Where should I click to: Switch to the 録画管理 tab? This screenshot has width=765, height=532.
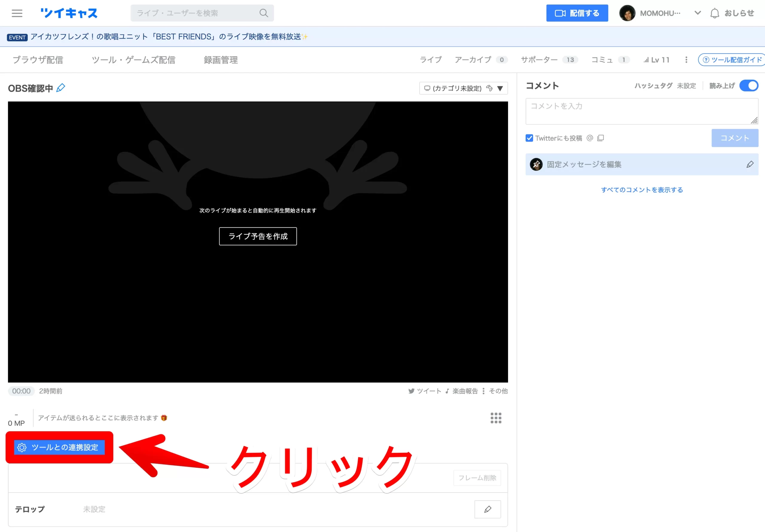[221, 60]
